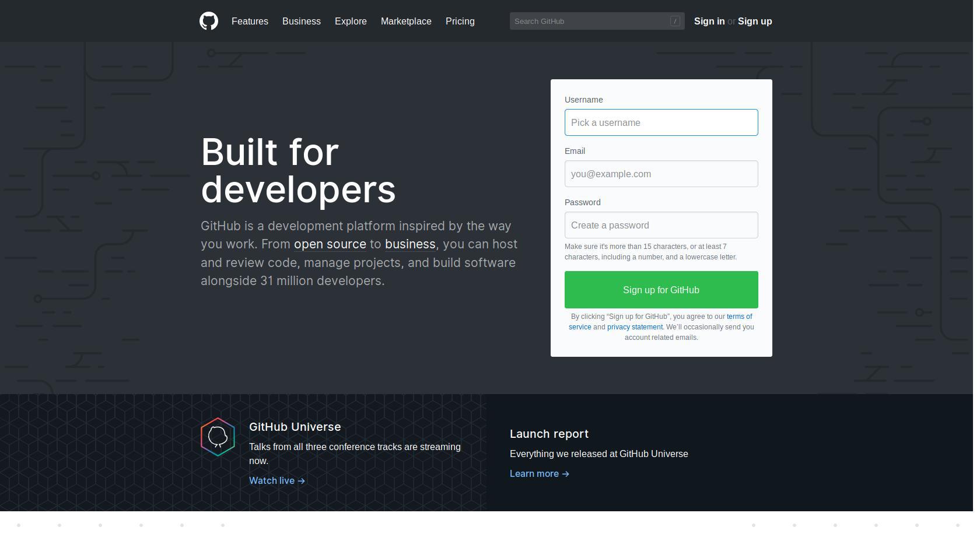Open the Features page
Screen dimensions: 980x541
250,21
